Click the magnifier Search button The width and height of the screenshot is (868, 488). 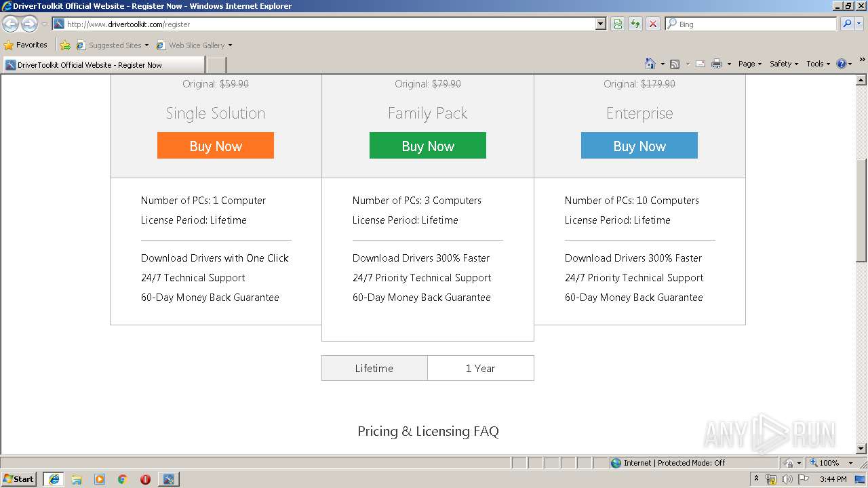point(847,24)
